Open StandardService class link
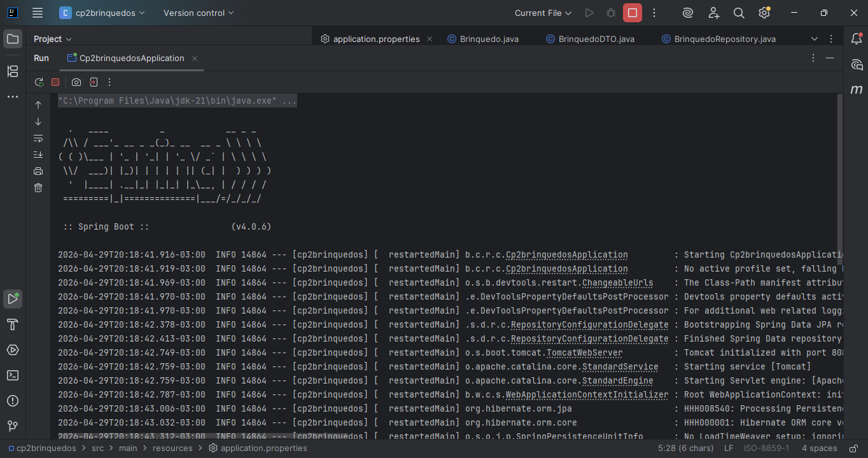The width and height of the screenshot is (868, 458). (620, 366)
